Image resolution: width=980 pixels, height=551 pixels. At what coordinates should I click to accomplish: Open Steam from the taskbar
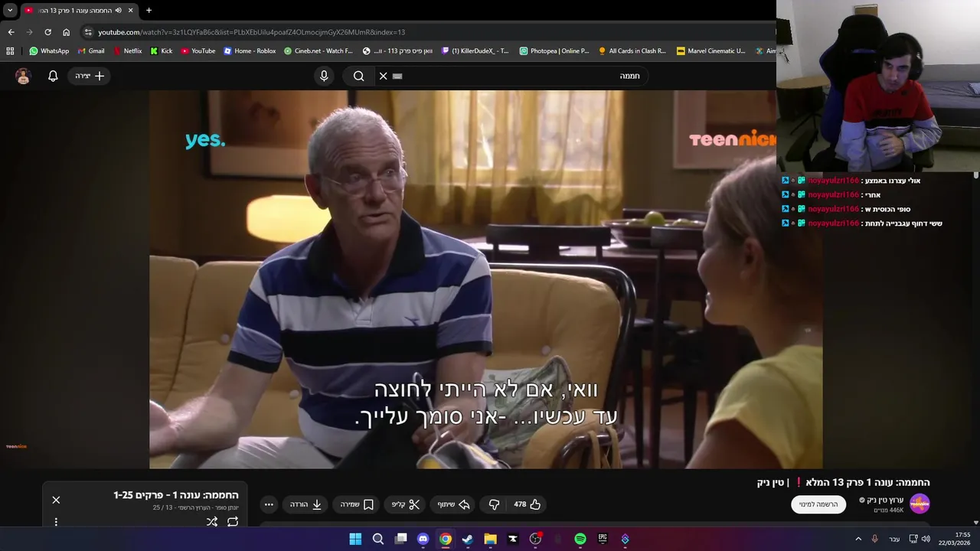tap(468, 539)
